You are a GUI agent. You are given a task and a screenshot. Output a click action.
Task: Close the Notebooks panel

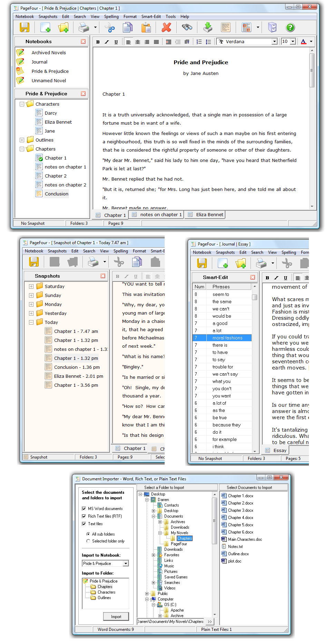pos(83,41)
